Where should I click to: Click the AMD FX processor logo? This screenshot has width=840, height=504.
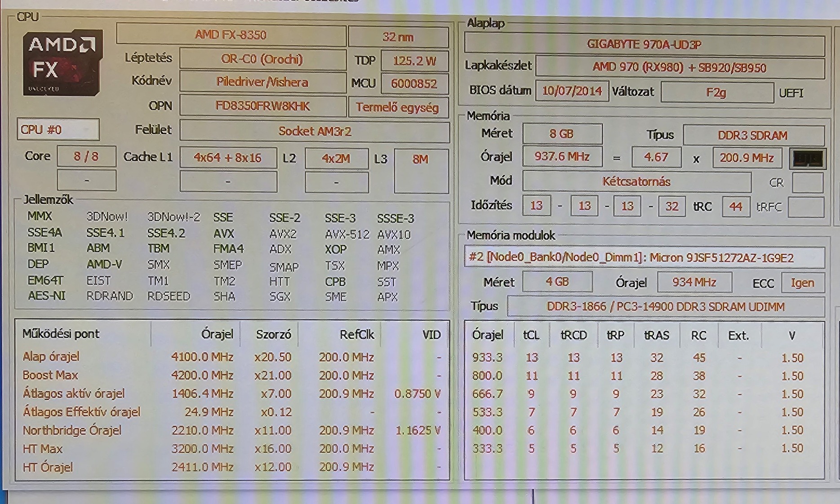pyautogui.click(x=62, y=62)
